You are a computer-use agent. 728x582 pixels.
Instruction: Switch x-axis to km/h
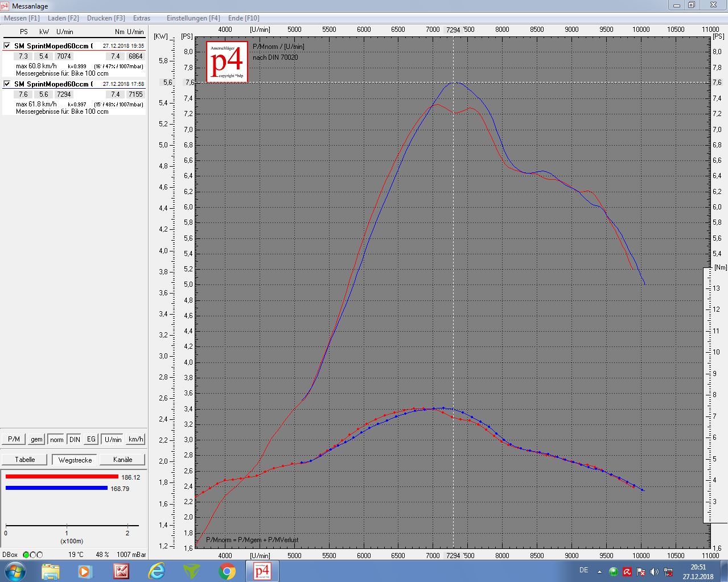(x=135, y=439)
